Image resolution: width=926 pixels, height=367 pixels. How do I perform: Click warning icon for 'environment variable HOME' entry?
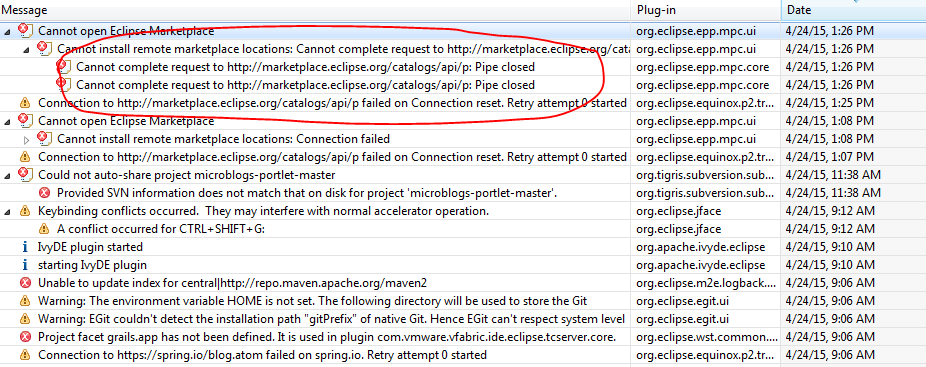coord(25,301)
